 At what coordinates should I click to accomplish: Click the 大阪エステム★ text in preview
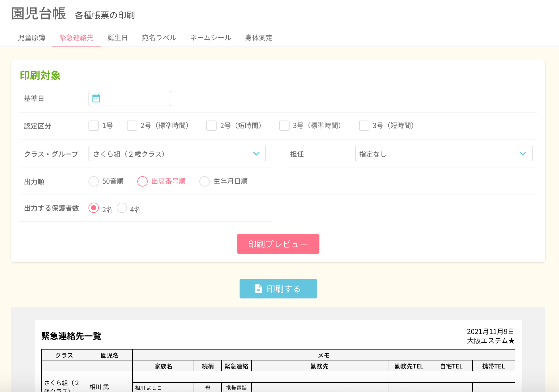(x=491, y=341)
